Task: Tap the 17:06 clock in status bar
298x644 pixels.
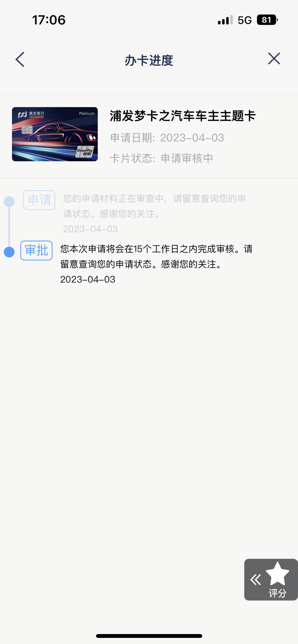Action: (49, 20)
